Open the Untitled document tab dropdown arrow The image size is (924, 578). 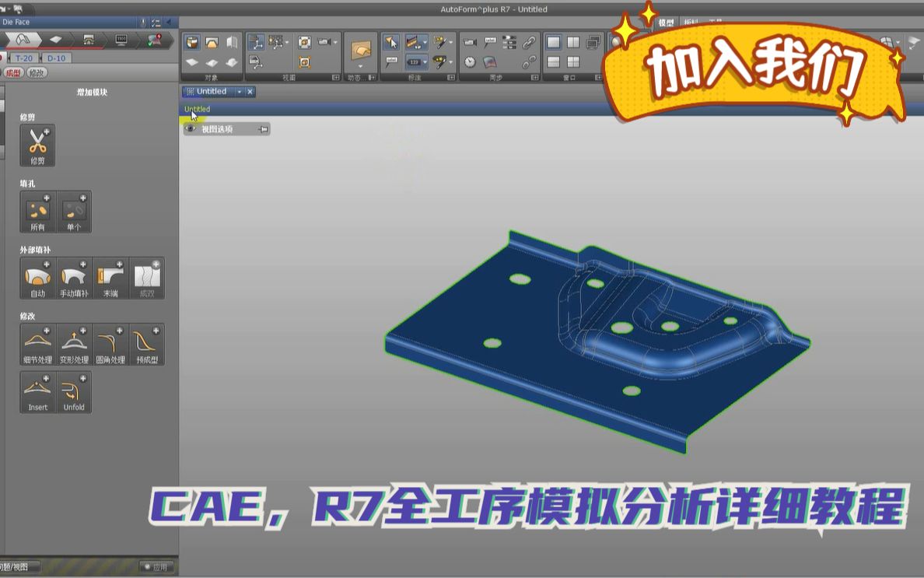(239, 91)
